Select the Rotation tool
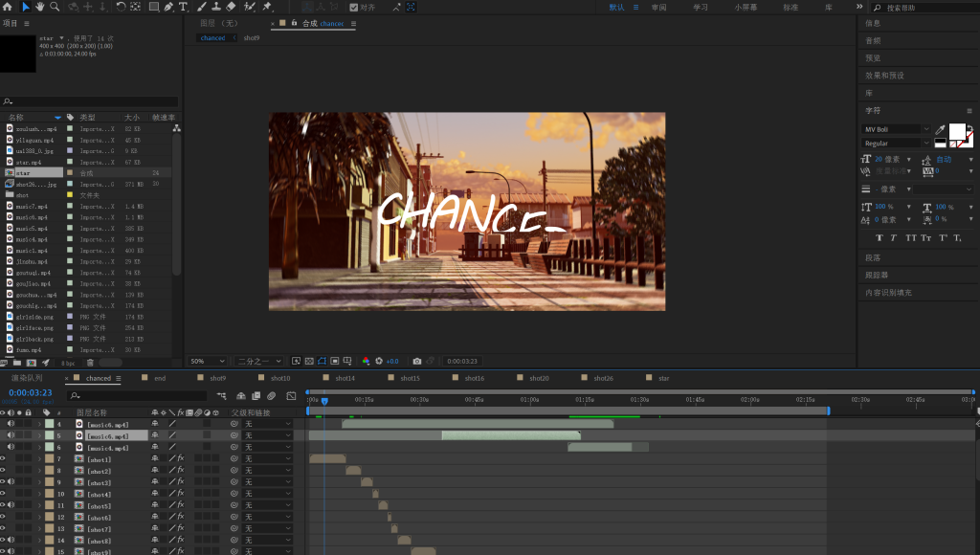Image resolution: width=980 pixels, height=555 pixels. pos(121,7)
